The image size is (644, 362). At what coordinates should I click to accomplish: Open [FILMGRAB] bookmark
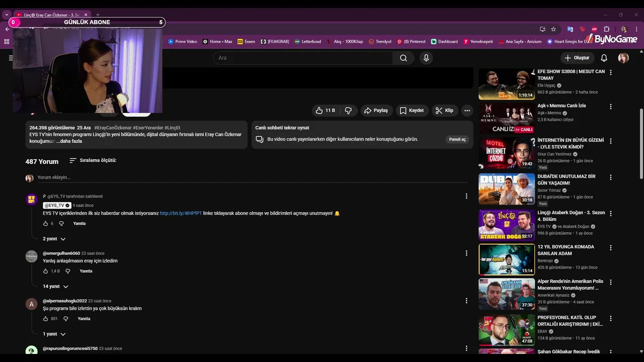(275, 42)
